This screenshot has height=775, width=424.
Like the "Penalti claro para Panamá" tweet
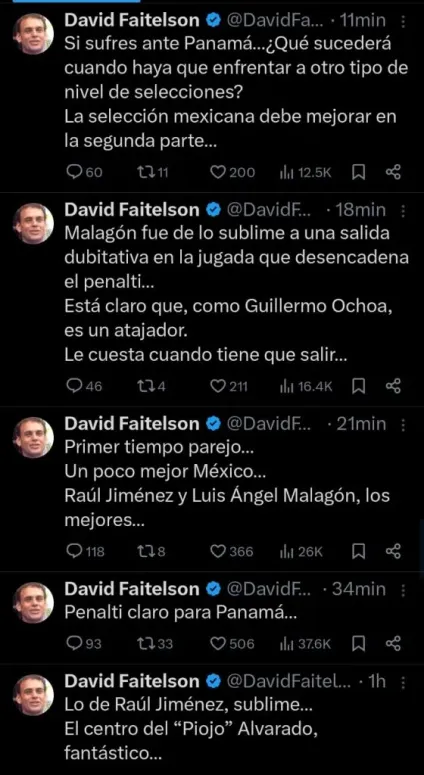coord(232,644)
